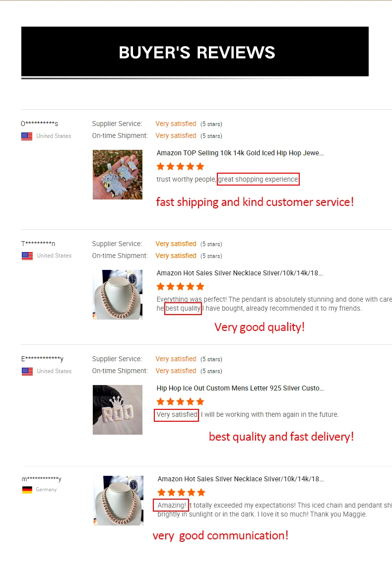Click the BUYER'S REVIEWS header banner
Image resolution: width=392 pixels, height=586 pixels.
coord(195,52)
